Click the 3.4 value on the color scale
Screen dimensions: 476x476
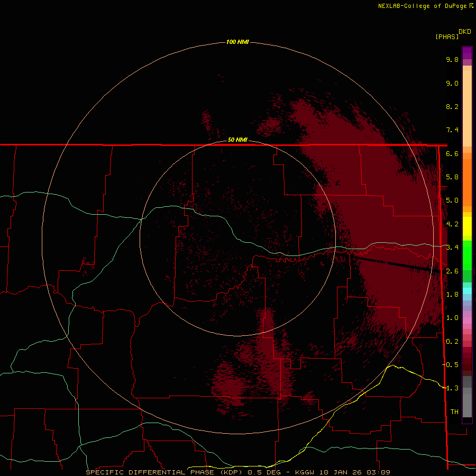point(452,247)
